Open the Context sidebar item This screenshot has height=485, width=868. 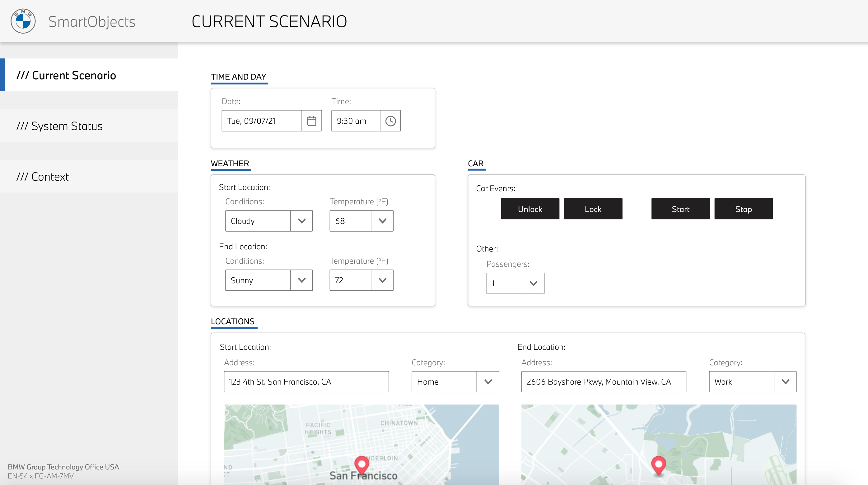click(89, 177)
